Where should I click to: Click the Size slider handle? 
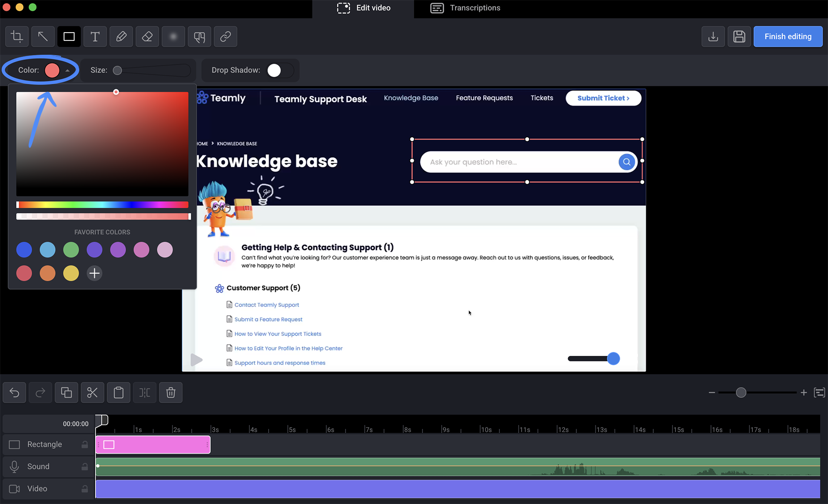117,70
